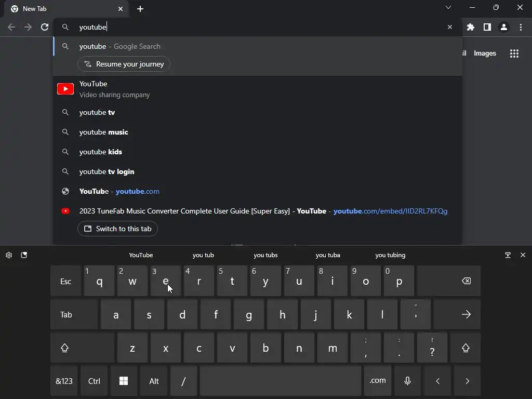The image size is (532, 399).
Task: Tap the m key on keyboard
Action: click(x=332, y=348)
